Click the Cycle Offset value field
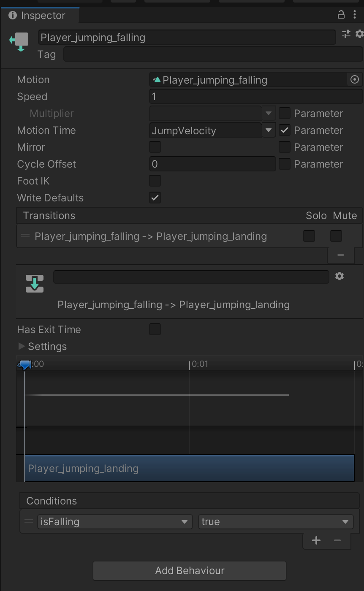 pyautogui.click(x=212, y=164)
